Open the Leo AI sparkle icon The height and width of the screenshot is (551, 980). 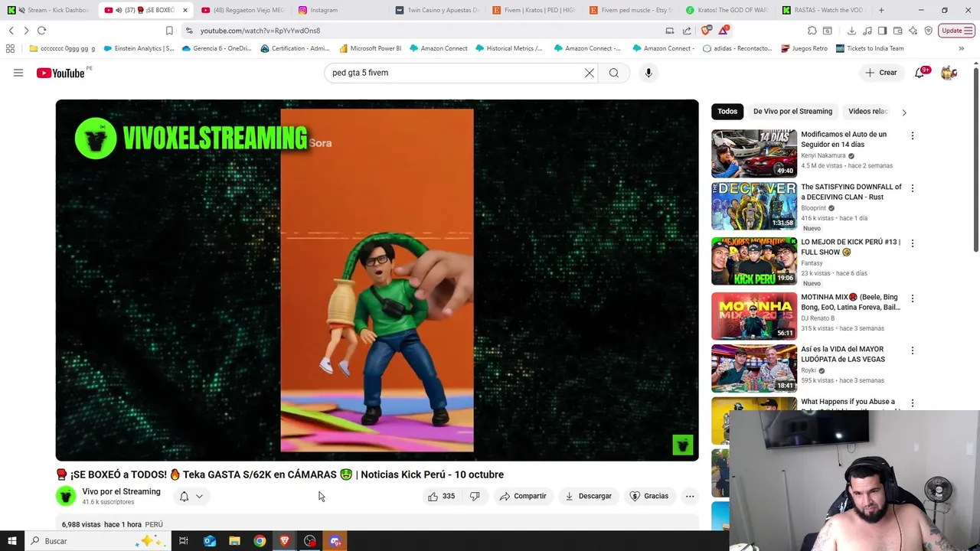(x=913, y=31)
